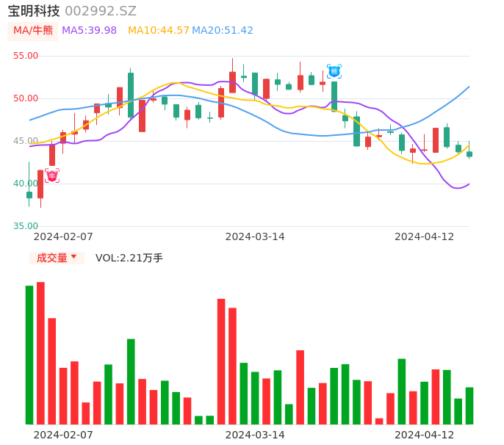Click the 2024-03-14 date under the price chart
Viewport: 504px width, 445px height.
(x=255, y=236)
